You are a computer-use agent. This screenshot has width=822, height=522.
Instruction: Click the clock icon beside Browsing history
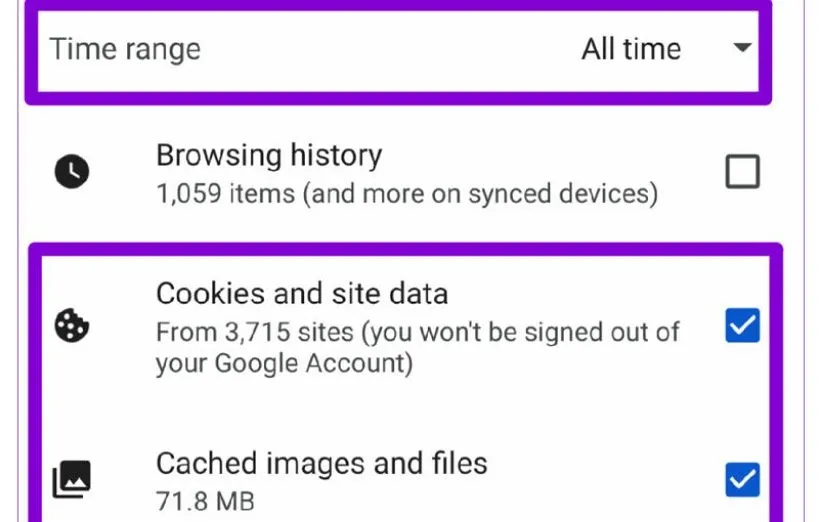click(72, 172)
